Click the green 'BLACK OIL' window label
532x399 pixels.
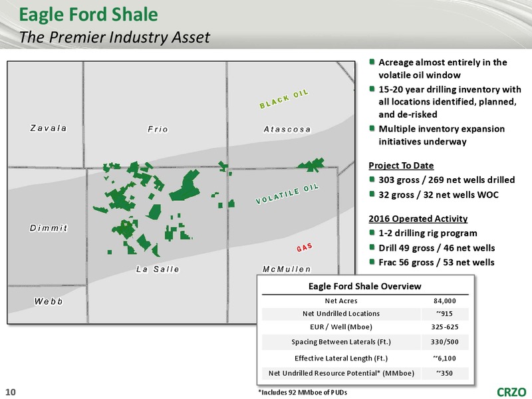tap(284, 99)
